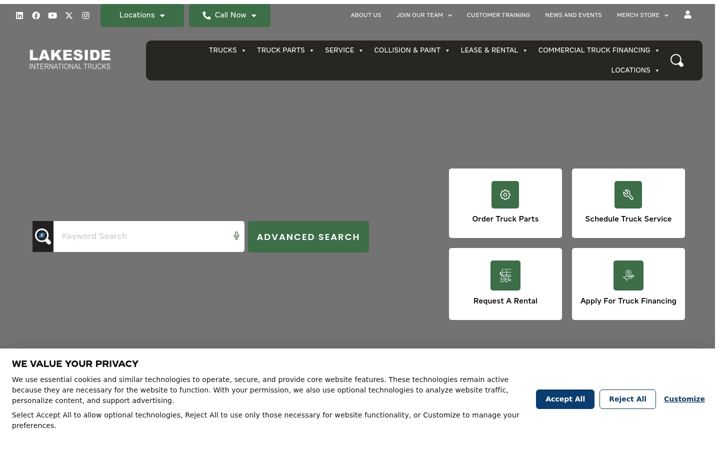Open the Request A Rental label
720x450 pixels.
tap(505, 301)
